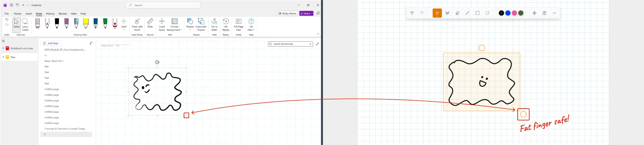This screenshot has height=145, width=644.
Task: Toggle Draw with Touch mode
Action: pos(137,24)
